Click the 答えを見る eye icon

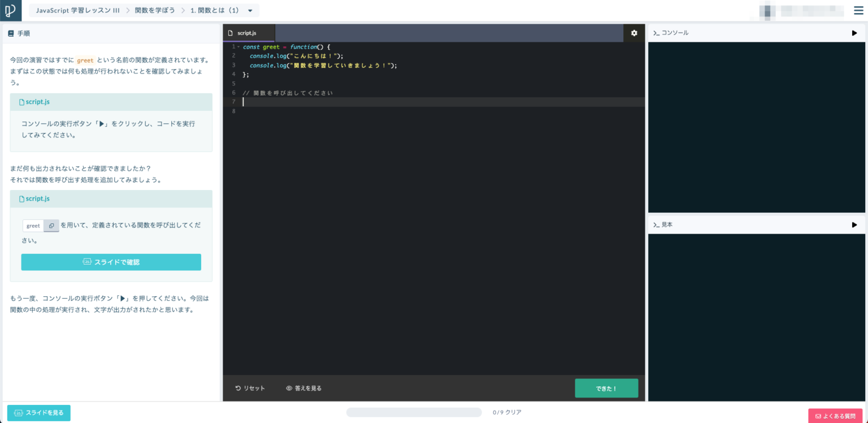[289, 389]
